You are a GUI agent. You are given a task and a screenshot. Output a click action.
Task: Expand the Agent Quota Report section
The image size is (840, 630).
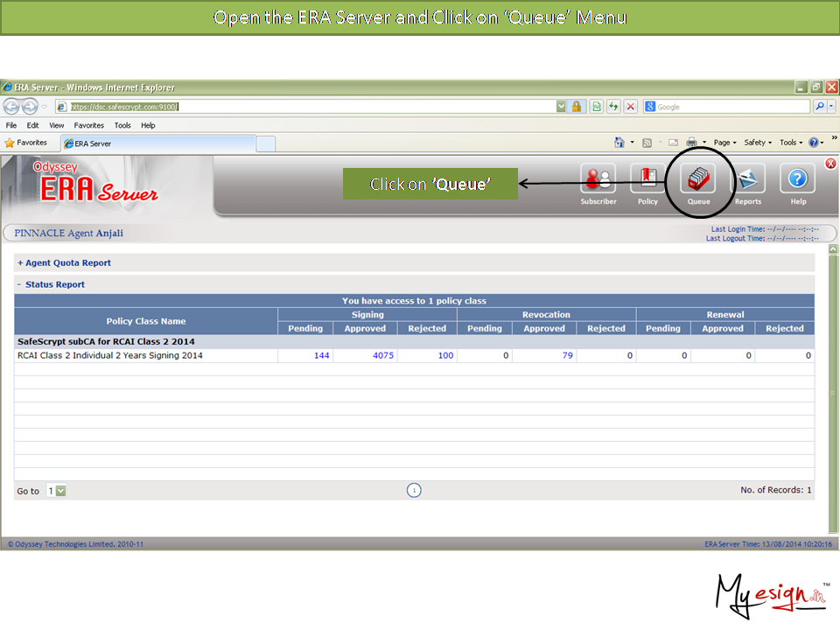64,262
